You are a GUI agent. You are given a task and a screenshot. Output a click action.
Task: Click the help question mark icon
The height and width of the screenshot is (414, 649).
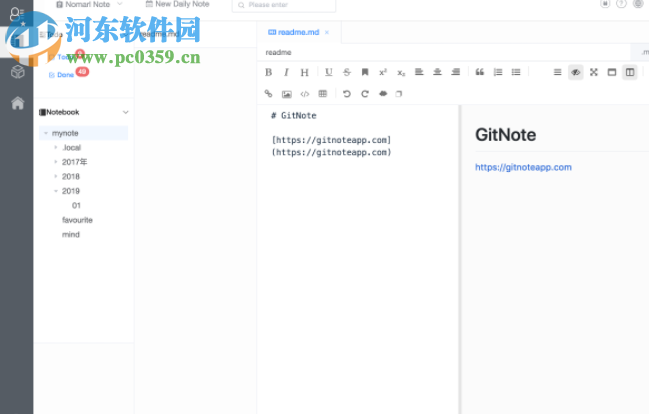point(621,4)
